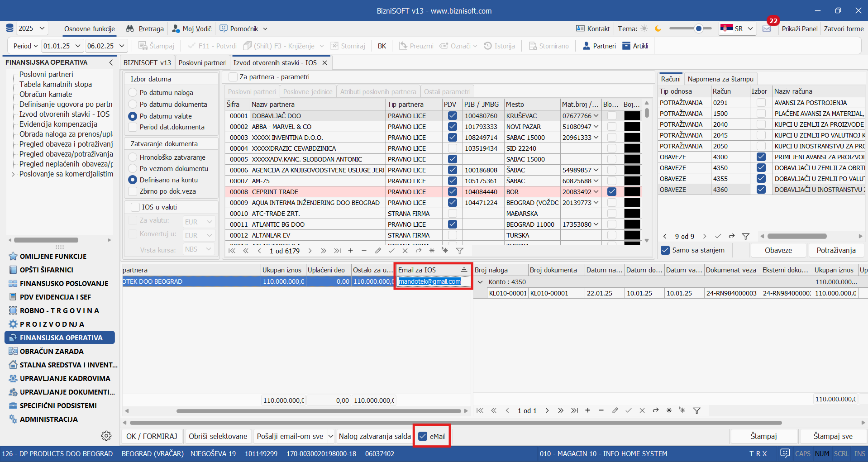Image resolution: width=868 pixels, height=462 pixels.
Task: Switch to dark theme moon icon
Action: coord(658,29)
